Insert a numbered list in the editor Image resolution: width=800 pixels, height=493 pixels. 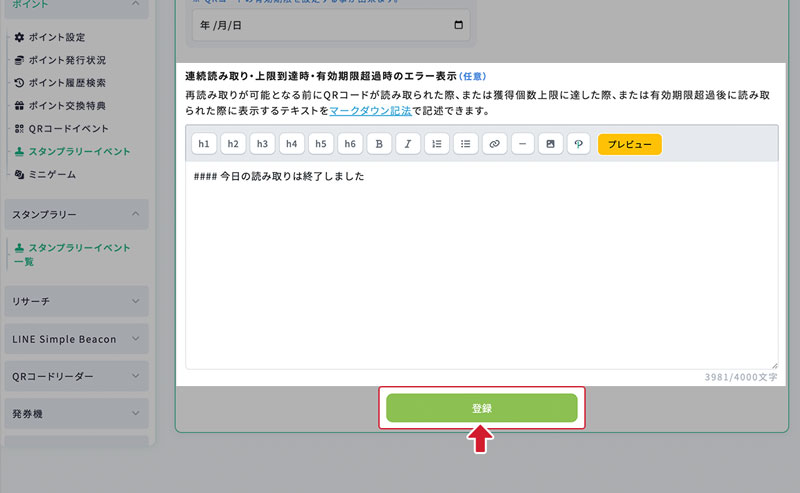pos(436,144)
